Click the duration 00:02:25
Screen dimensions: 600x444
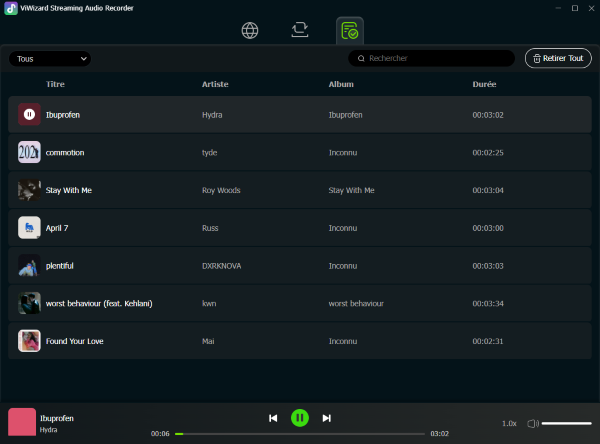point(488,153)
